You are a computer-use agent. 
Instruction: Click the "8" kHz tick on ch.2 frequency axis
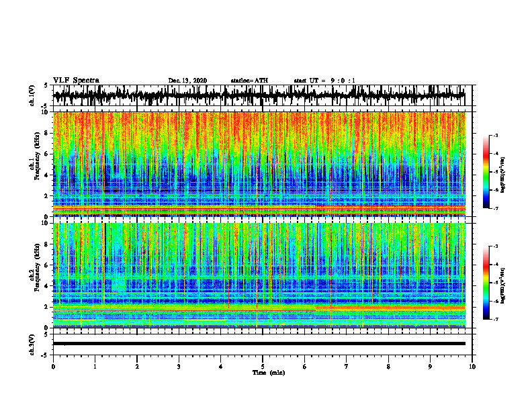click(x=47, y=244)
